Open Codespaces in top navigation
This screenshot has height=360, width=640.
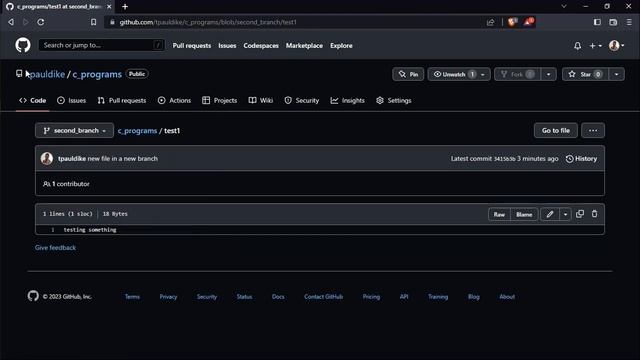pyautogui.click(x=261, y=46)
